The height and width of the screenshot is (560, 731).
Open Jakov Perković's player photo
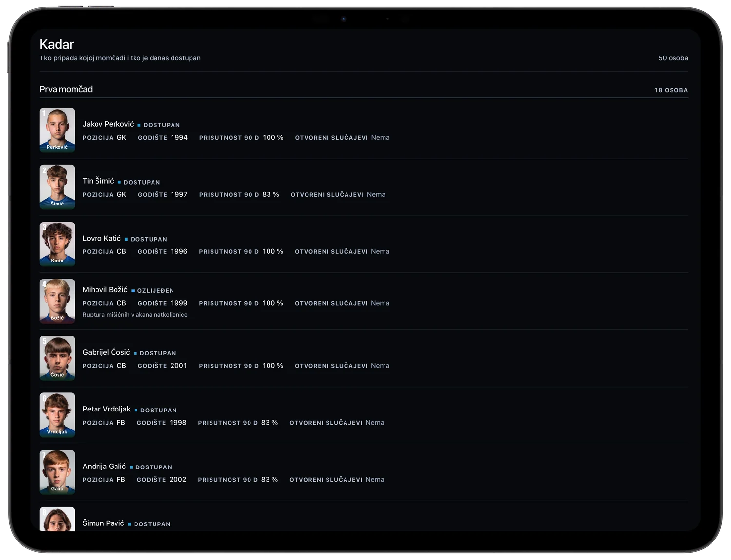point(57,130)
